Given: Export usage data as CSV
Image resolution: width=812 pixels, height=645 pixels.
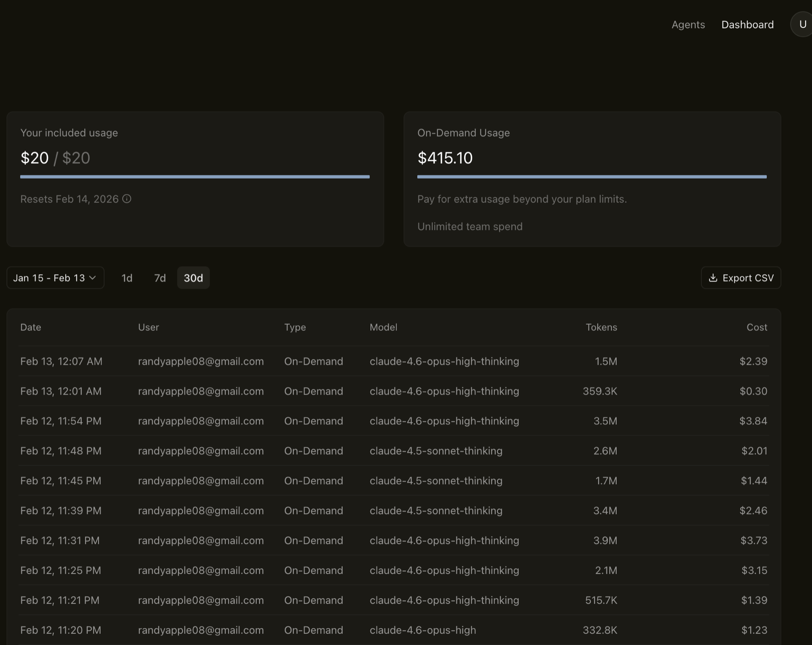Looking at the screenshot, I should 741,278.
